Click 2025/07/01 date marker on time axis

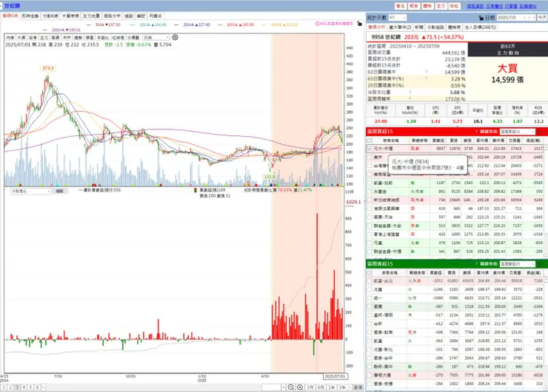(x=335, y=376)
